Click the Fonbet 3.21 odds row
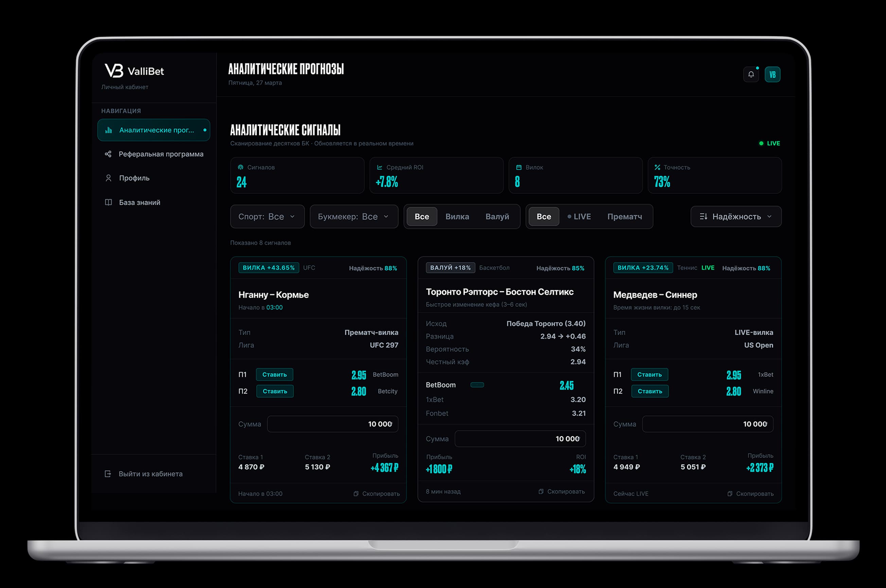 506,413
